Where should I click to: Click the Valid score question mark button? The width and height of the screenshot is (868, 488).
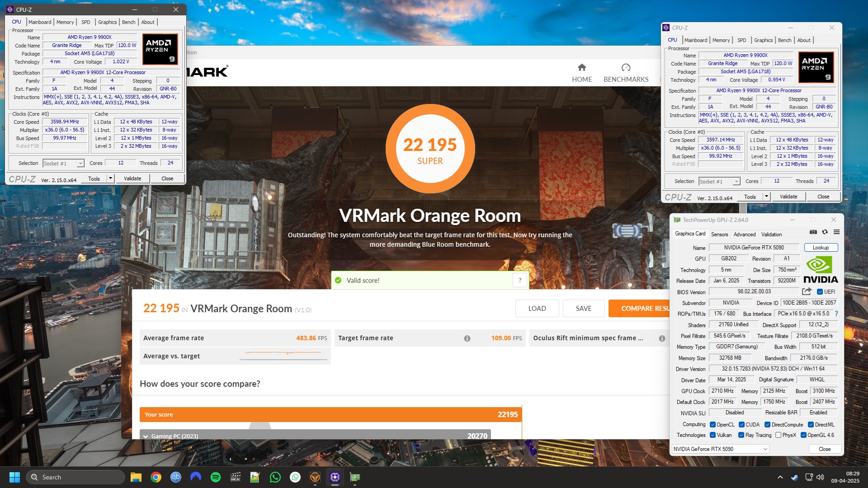pyautogui.click(x=520, y=280)
